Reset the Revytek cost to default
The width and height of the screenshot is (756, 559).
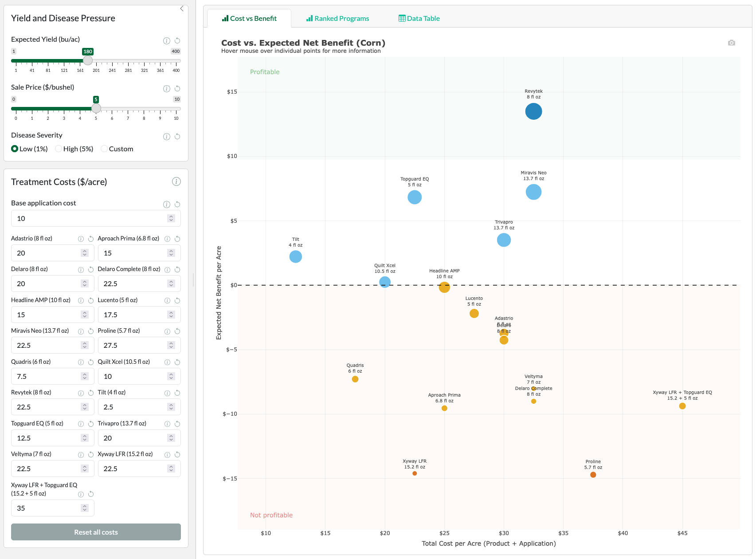click(91, 393)
